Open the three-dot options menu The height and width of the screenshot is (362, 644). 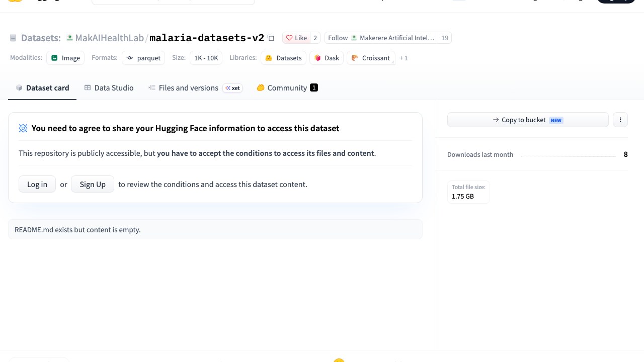(x=620, y=120)
